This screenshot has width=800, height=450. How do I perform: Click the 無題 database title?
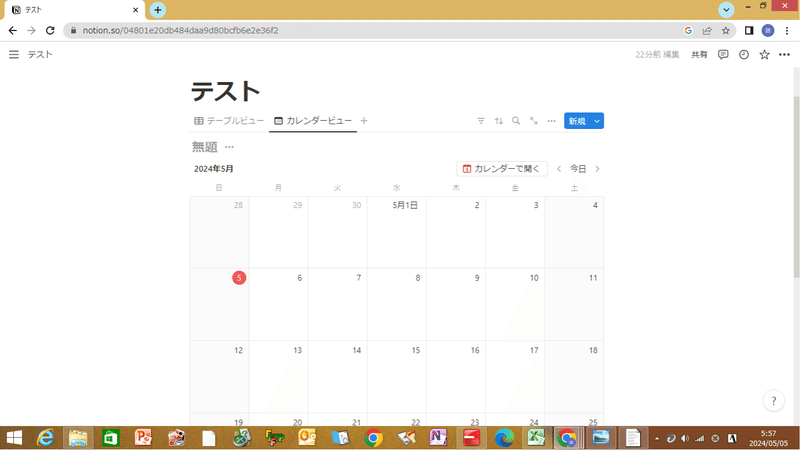click(205, 147)
